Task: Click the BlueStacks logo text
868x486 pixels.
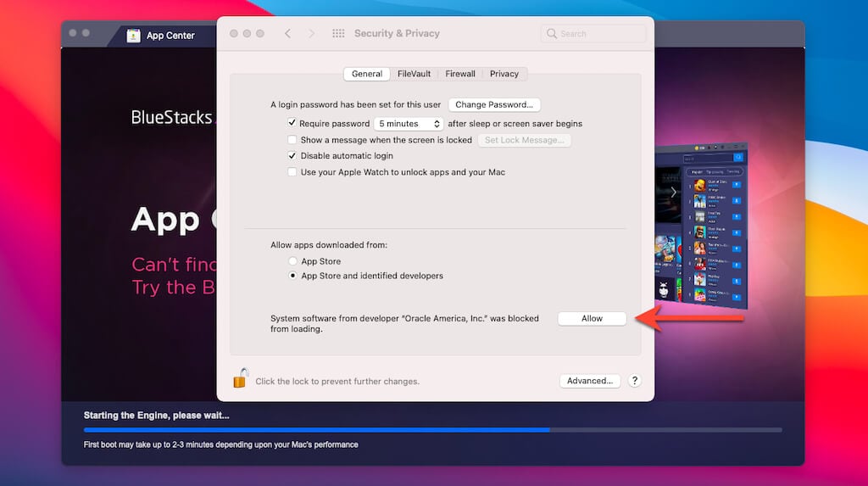Action: [171, 118]
